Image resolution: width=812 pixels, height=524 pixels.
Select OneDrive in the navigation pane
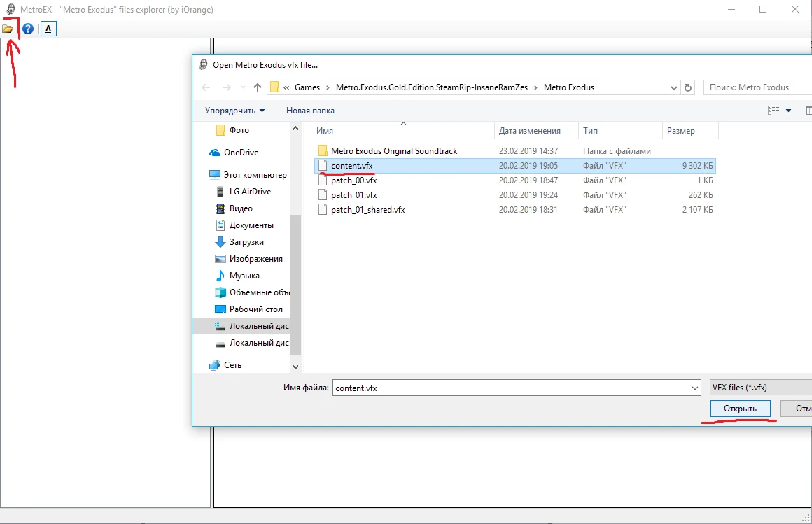[x=241, y=153]
